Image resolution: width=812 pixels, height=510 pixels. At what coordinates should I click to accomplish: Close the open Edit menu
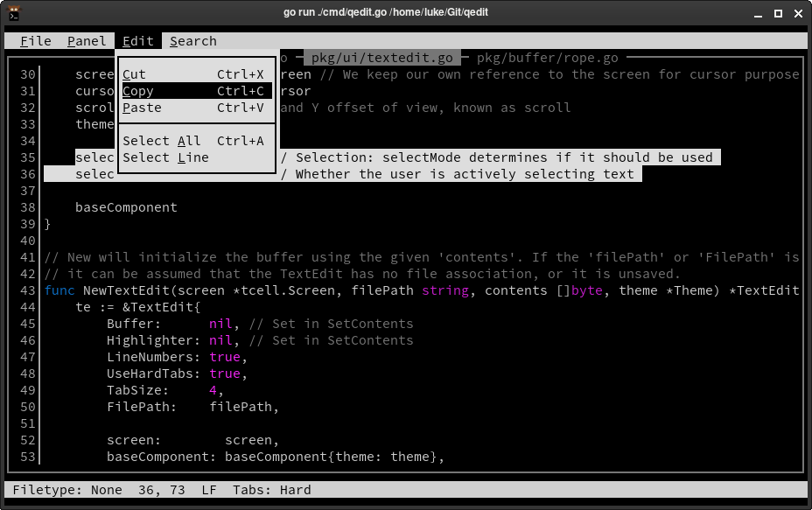[x=137, y=41]
